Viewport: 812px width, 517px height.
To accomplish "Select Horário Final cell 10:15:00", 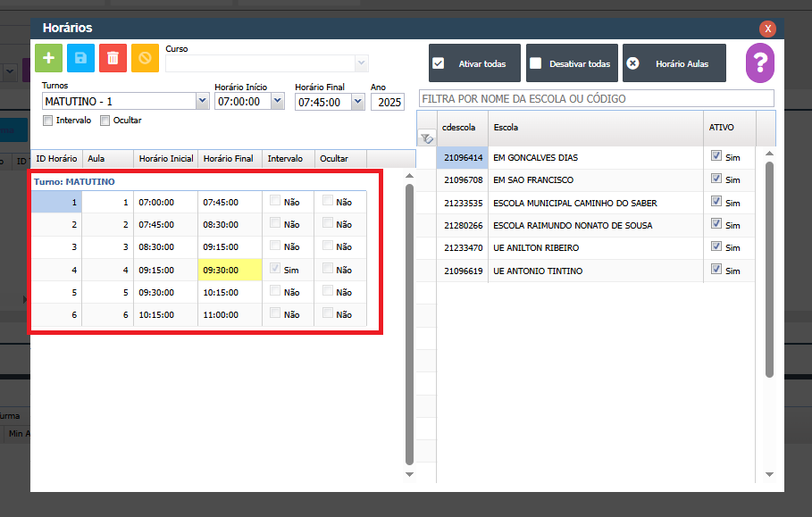I will pyautogui.click(x=230, y=292).
